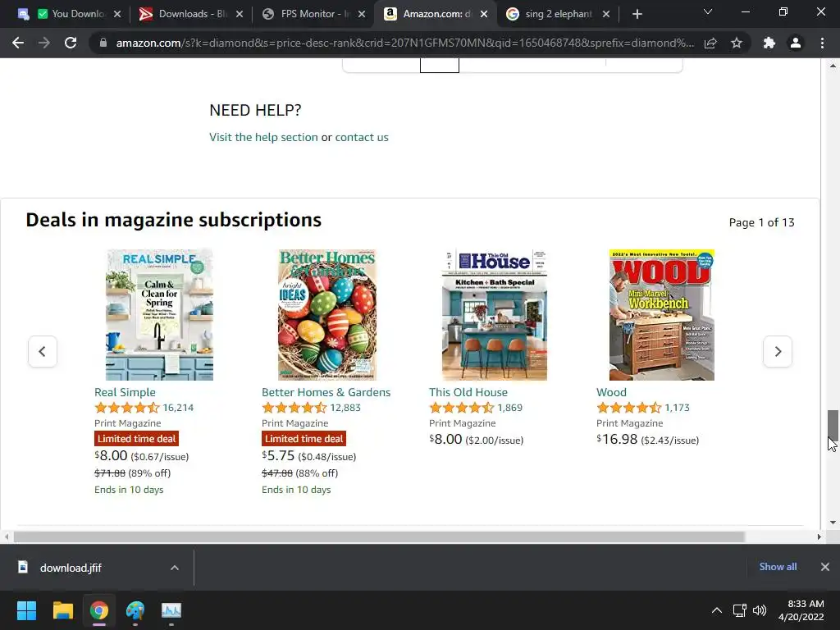The width and height of the screenshot is (840, 630).
Task: Click the This Old House title link
Action: (468, 392)
